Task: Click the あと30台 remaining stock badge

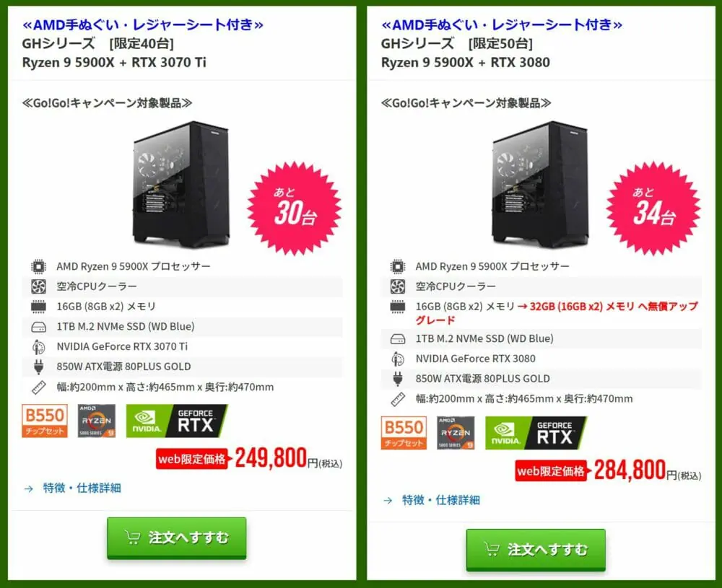Action: (x=295, y=209)
